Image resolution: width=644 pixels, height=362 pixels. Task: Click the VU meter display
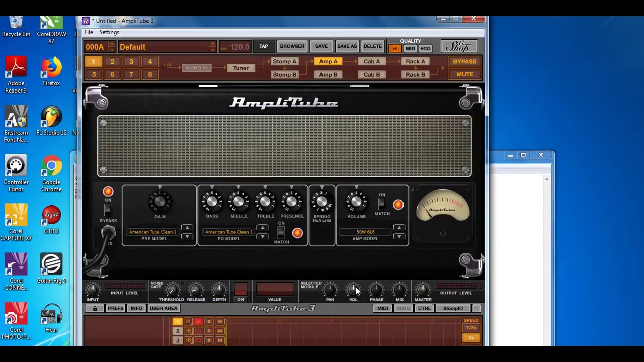(443, 205)
